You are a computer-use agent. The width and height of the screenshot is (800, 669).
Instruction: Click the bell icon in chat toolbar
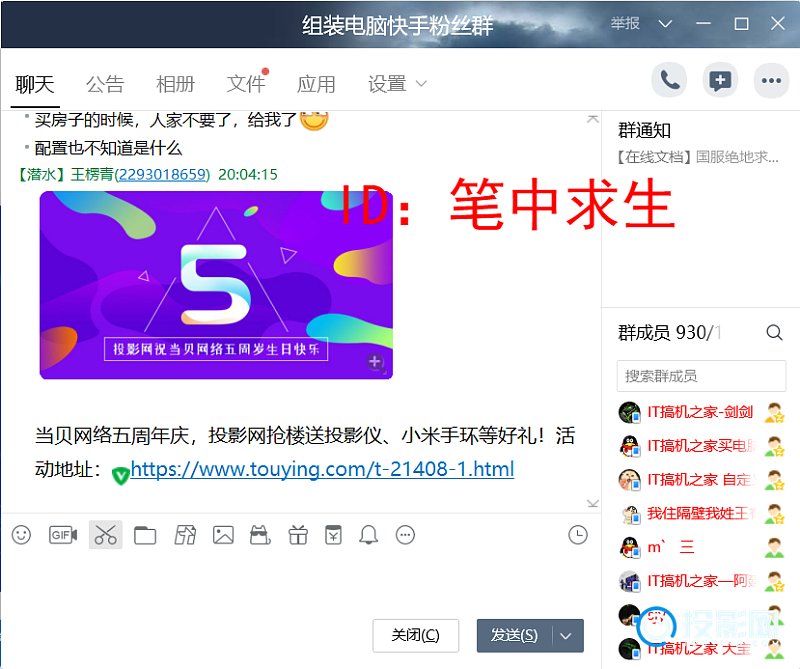pyautogui.click(x=368, y=535)
